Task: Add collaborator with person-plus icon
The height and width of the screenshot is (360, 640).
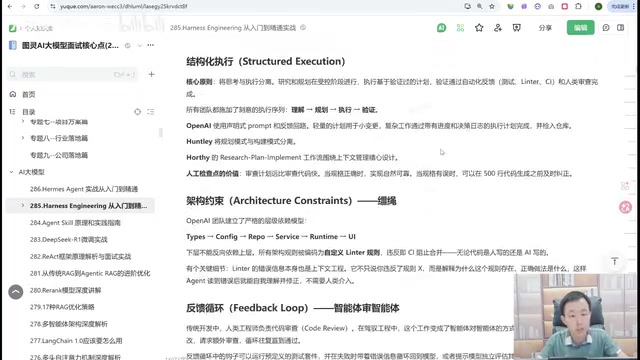Action: click(x=498, y=28)
